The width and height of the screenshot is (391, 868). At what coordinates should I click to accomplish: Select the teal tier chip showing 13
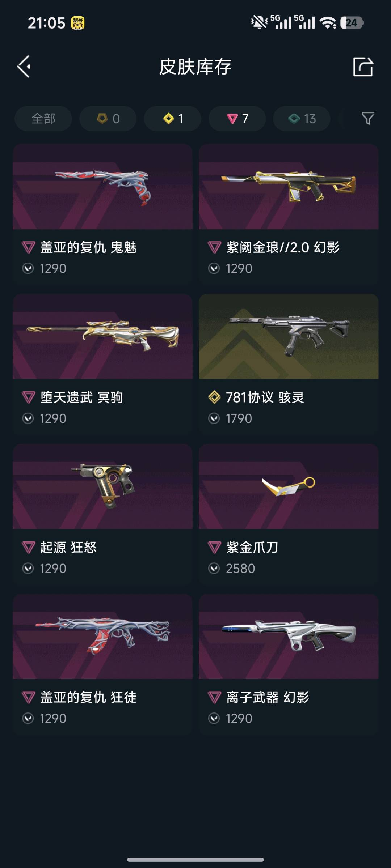coord(302,119)
